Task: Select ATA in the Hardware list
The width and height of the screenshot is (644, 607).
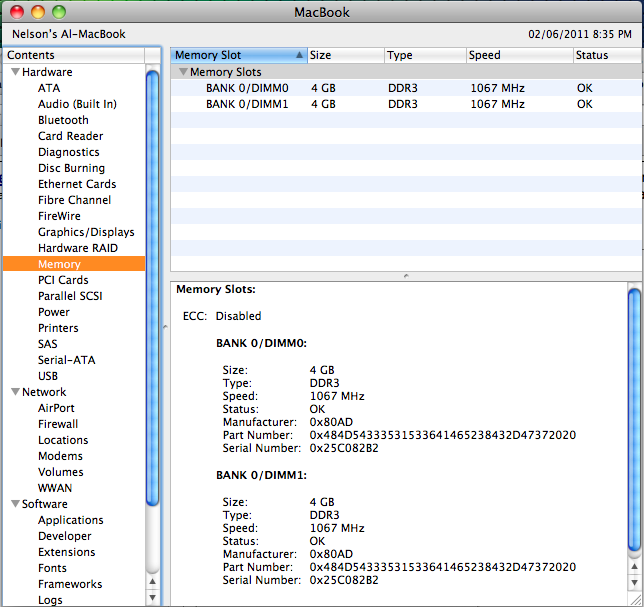Action: (49, 88)
